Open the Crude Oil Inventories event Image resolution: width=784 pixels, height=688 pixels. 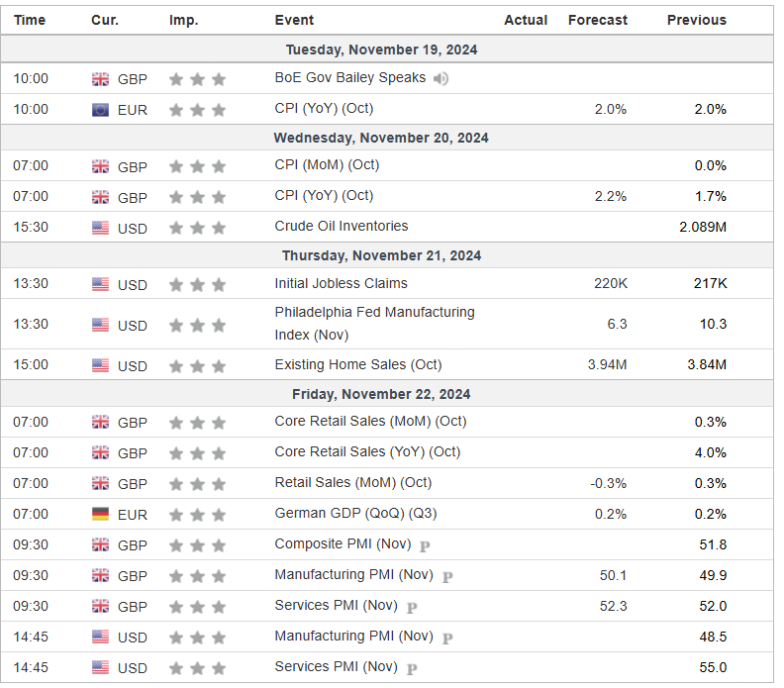341,227
